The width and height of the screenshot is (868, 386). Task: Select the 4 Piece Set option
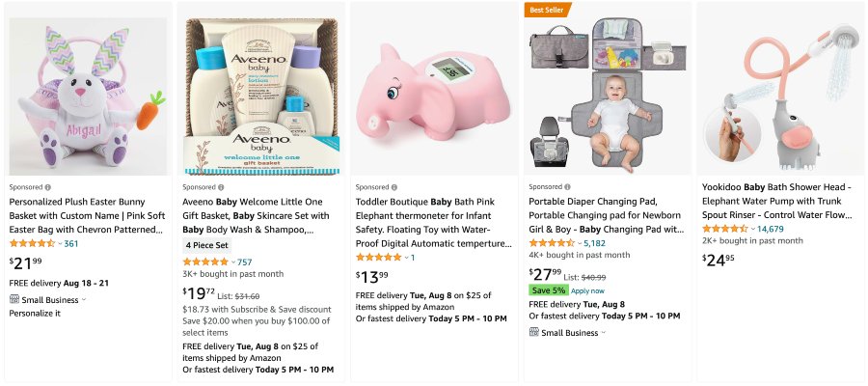point(207,245)
